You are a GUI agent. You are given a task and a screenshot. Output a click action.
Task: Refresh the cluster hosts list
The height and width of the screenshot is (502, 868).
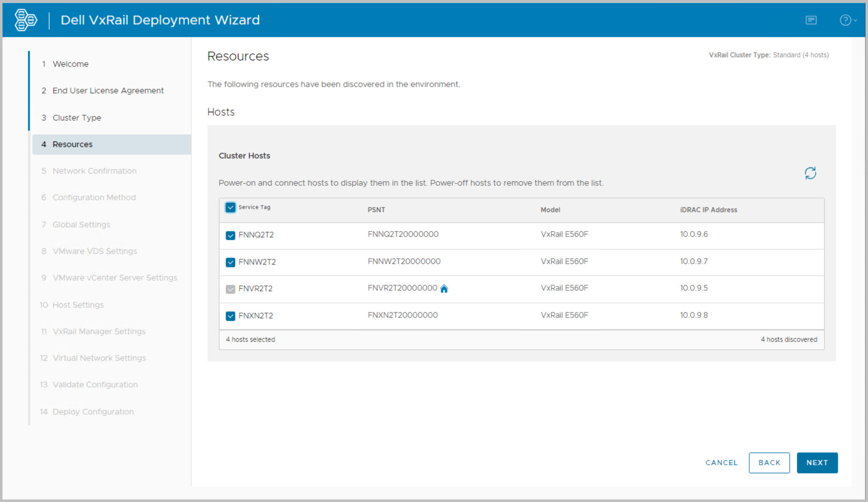coord(810,173)
